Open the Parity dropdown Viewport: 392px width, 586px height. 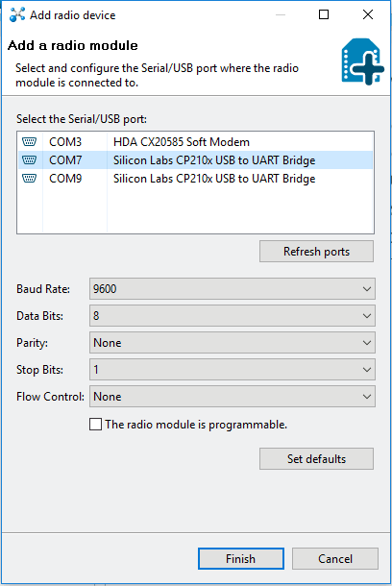click(x=233, y=343)
